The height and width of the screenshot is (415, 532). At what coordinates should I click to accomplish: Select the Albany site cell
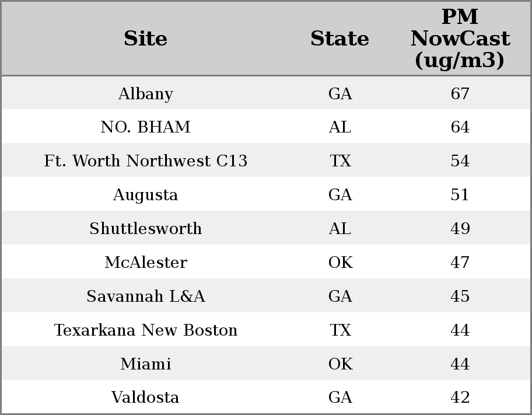(145, 94)
